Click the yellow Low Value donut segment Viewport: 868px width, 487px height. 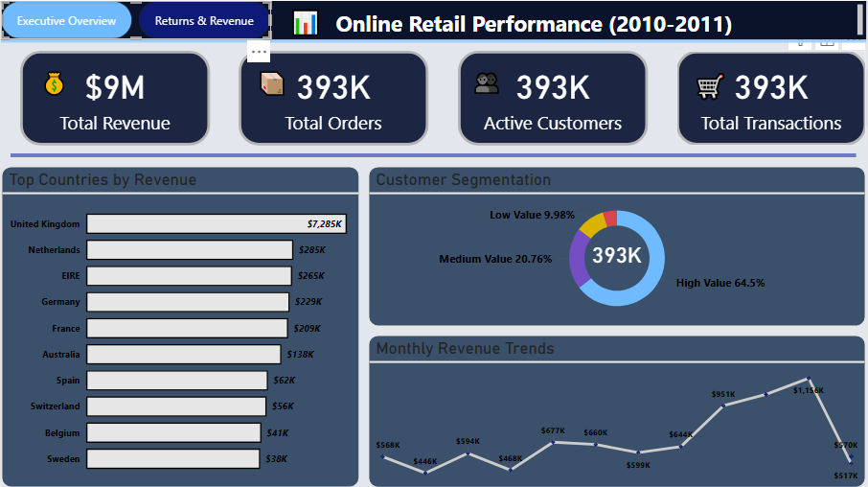click(x=593, y=224)
